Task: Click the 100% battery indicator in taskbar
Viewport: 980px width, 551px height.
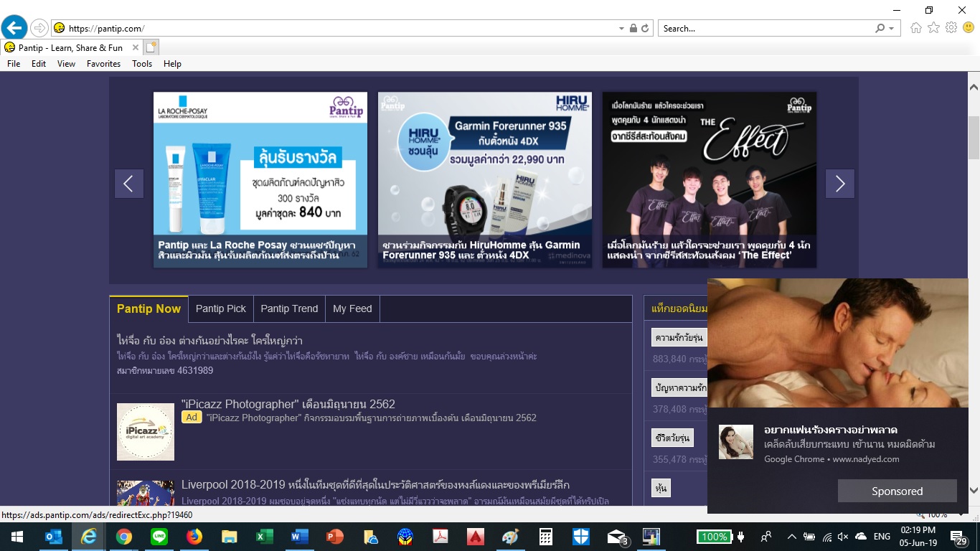Action: (715, 537)
